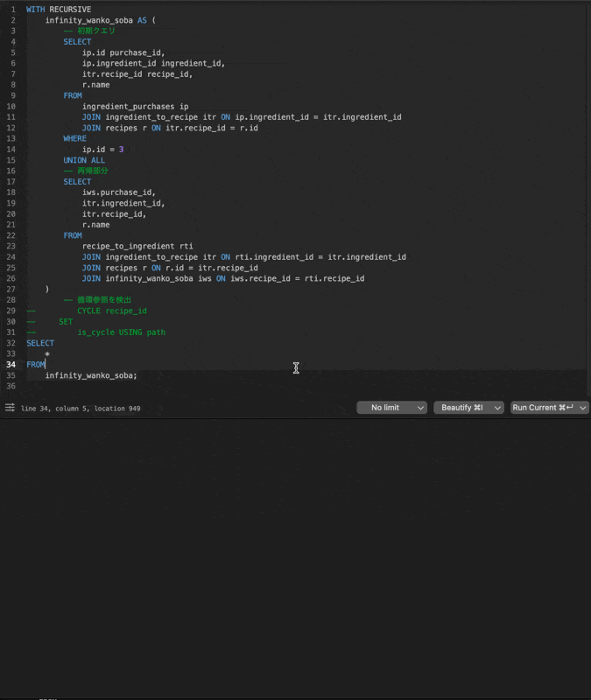Screen dimensions: 591x700
Task: Click the FROM keyword on line 9
Action: (73, 95)
